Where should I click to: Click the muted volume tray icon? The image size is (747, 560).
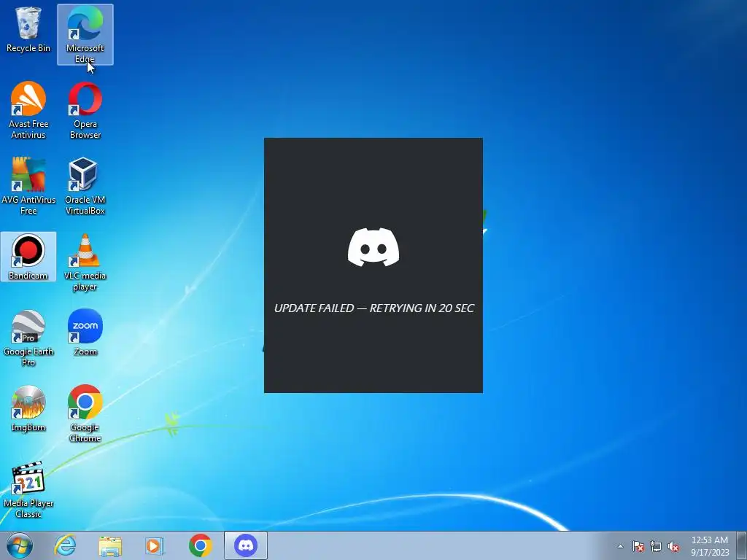pos(673,546)
